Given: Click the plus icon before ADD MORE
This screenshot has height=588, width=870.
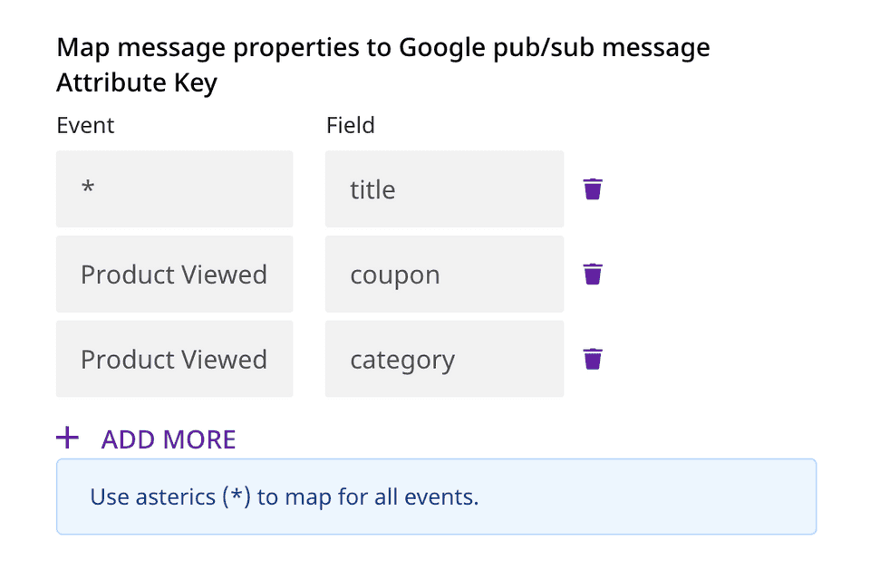Looking at the screenshot, I should coord(68,439).
